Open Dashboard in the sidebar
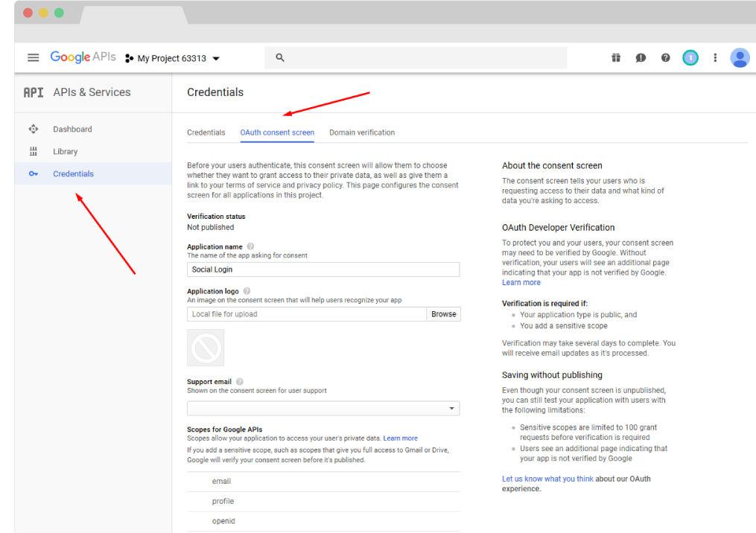The height and width of the screenshot is (533, 756). (x=72, y=130)
